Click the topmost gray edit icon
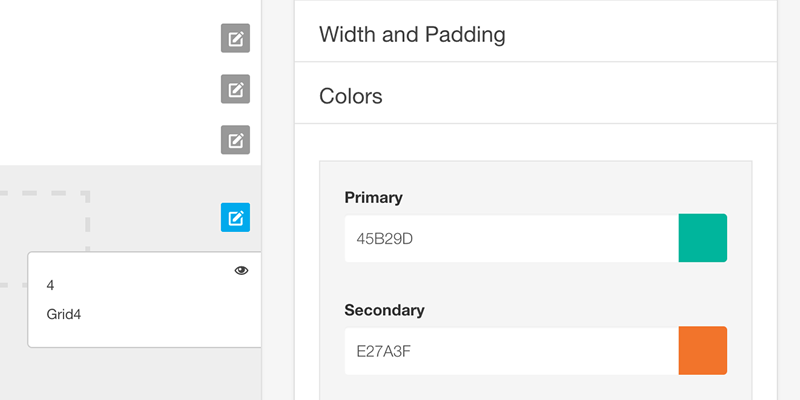The image size is (800, 400). (235, 39)
